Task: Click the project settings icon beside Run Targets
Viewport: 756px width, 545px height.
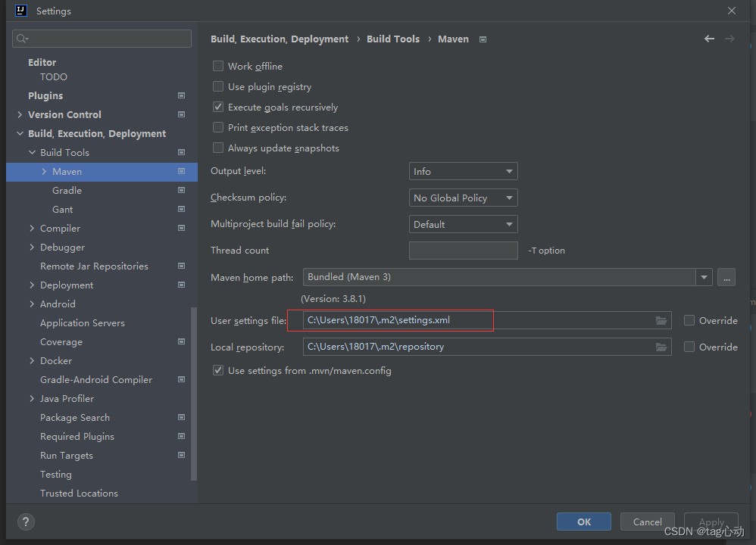Action: (x=181, y=455)
